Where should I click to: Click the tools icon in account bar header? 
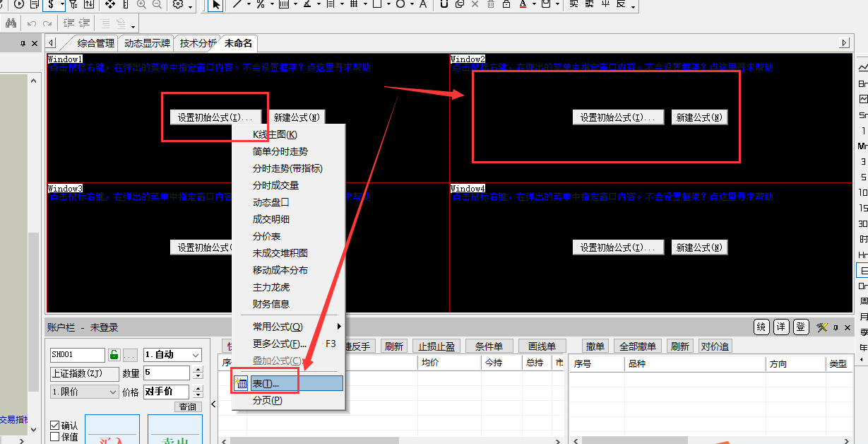click(822, 327)
